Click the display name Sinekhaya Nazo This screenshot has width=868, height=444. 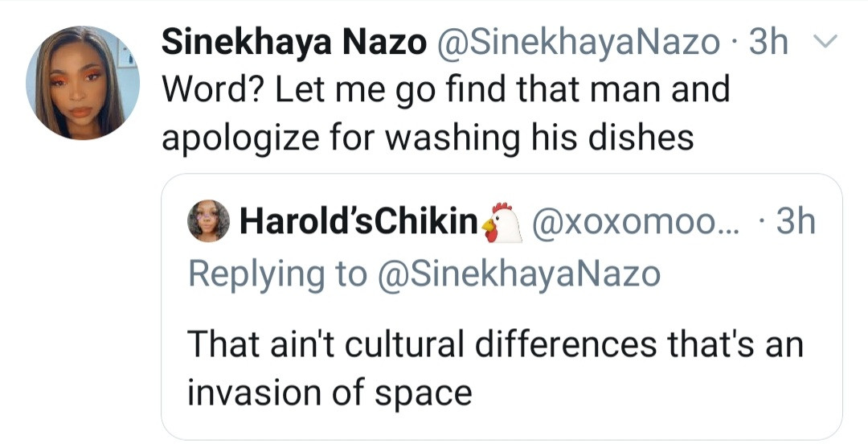[294, 42]
